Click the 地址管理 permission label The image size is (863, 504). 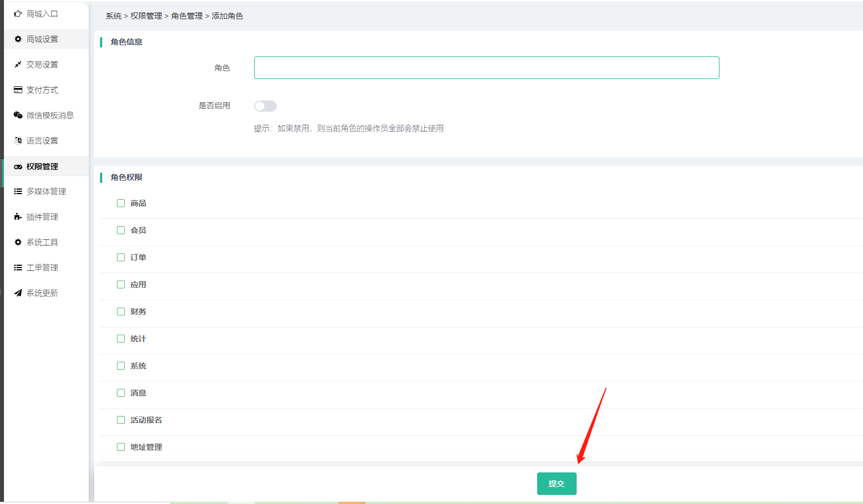[x=146, y=447]
